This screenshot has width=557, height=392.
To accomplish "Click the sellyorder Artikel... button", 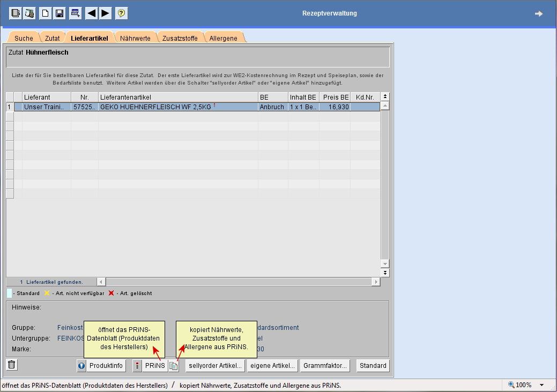I will pos(216,366).
